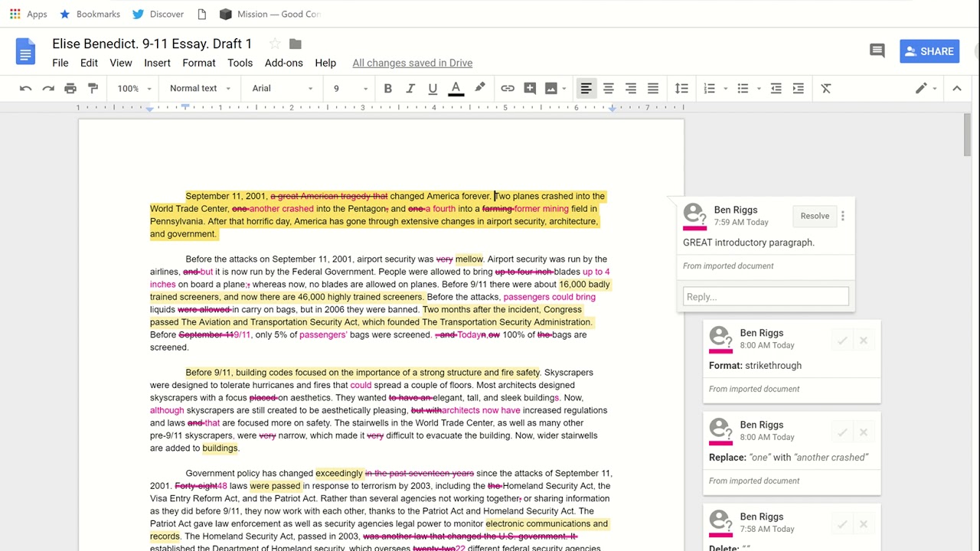Click the Undo icon in toolbar
The height and width of the screenshot is (551, 980).
point(25,89)
